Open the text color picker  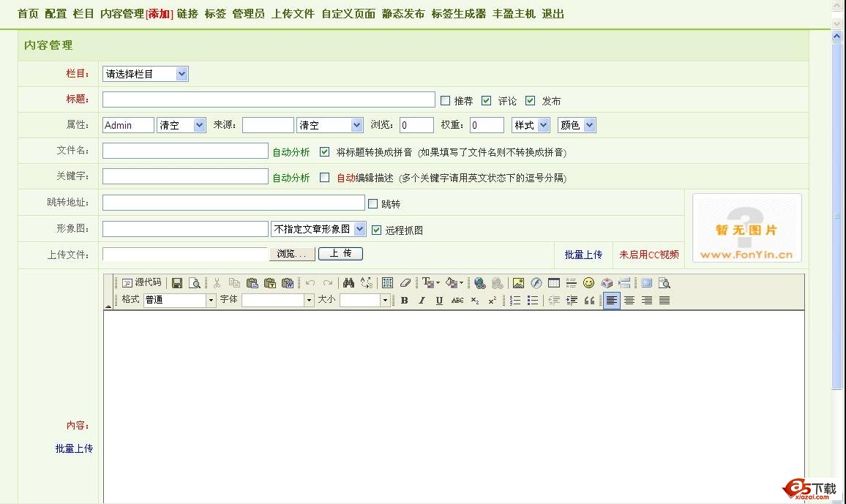430,283
